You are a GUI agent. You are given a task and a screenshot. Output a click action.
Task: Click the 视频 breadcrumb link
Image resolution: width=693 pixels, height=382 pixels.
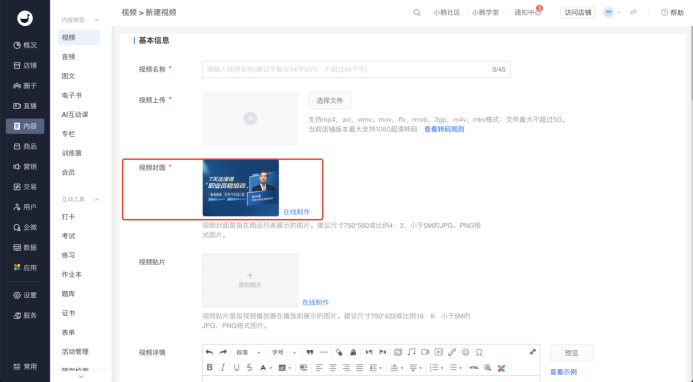(129, 12)
